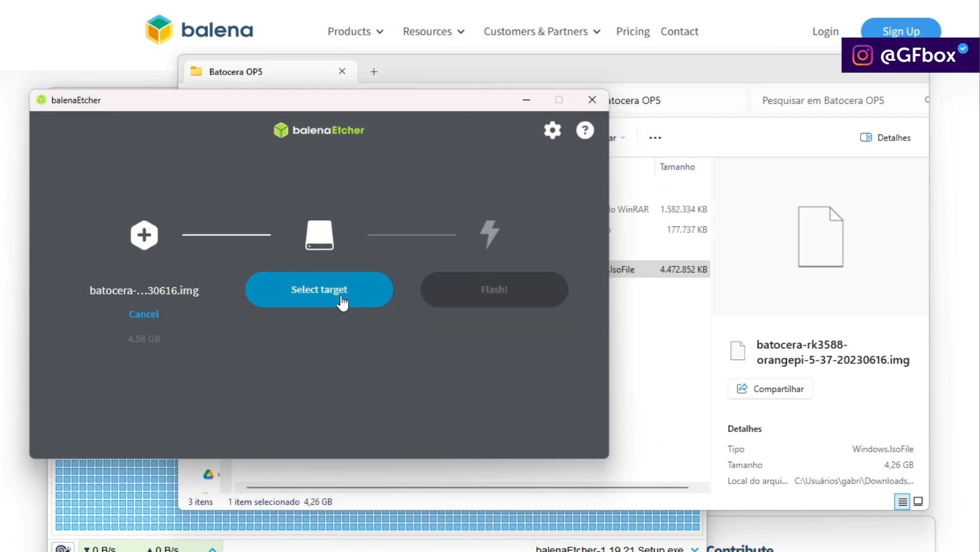Image resolution: width=980 pixels, height=552 pixels.
Task: Click the Pesquisar em Batocera OP5 field
Action: pos(836,101)
